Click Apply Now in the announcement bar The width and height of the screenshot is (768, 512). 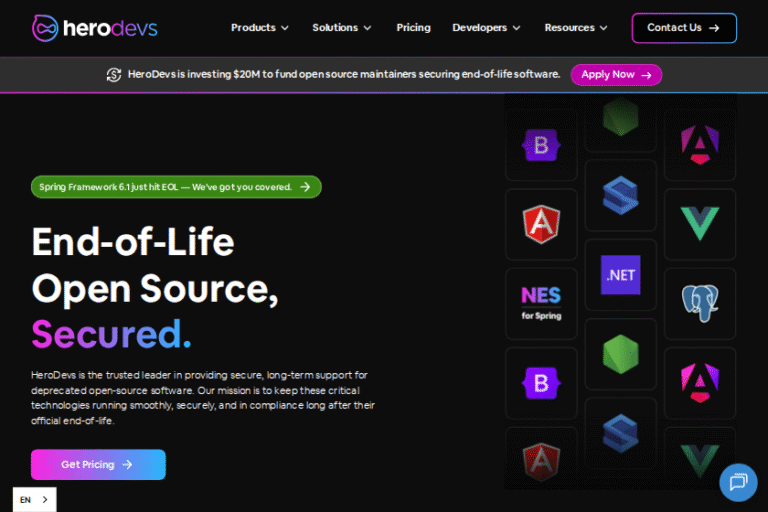click(x=616, y=74)
